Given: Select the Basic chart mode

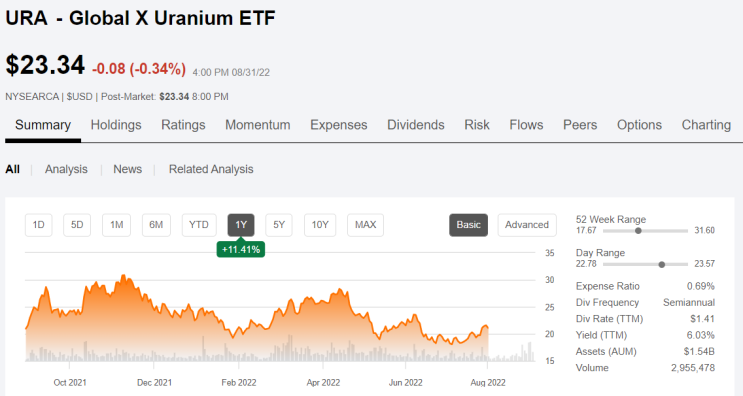Looking at the screenshot, I should pos(469,225).
